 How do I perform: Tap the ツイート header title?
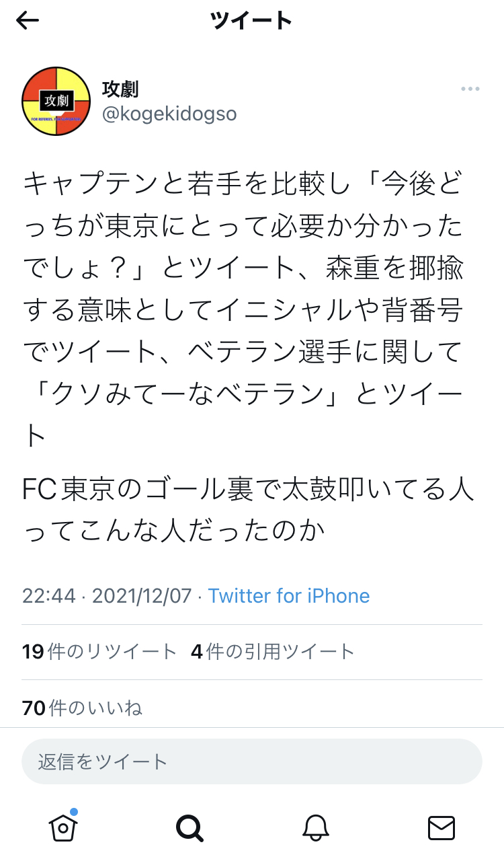pos(251,21)
